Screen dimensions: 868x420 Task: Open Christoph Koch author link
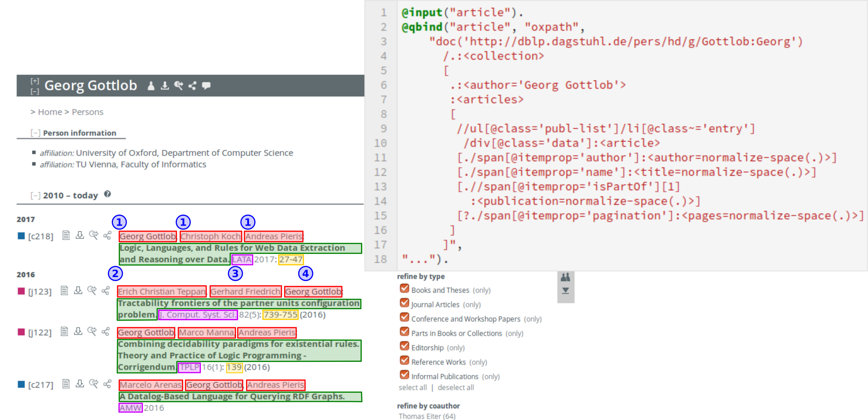click(211, 236)
